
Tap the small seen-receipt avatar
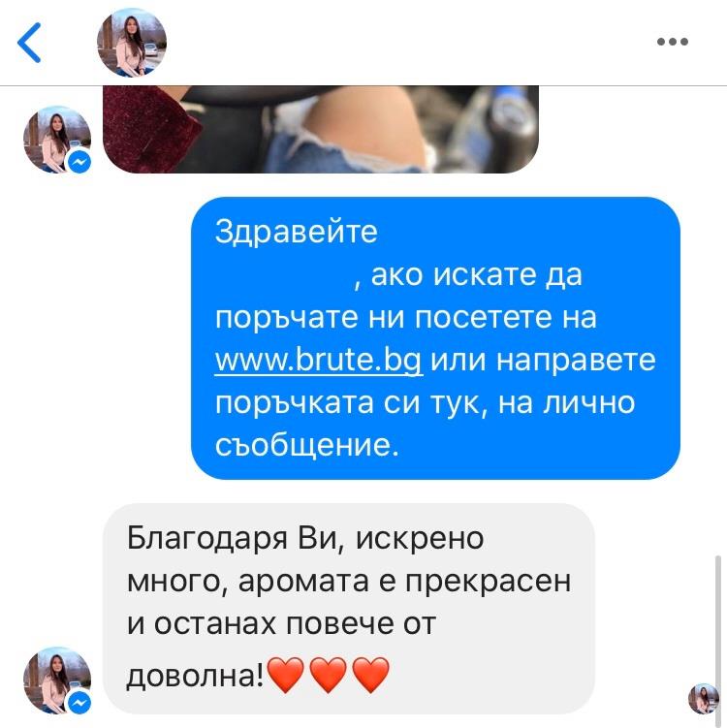pos(703,699)
